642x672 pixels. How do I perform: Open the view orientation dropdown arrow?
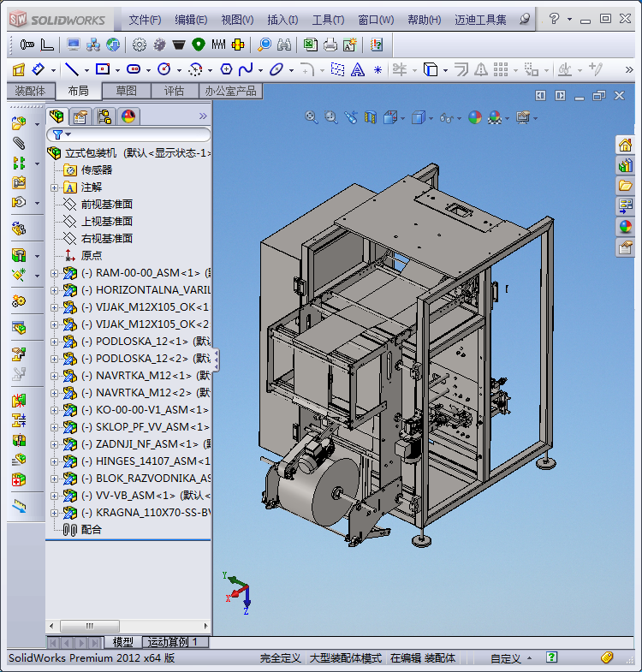tap(403, 118)
